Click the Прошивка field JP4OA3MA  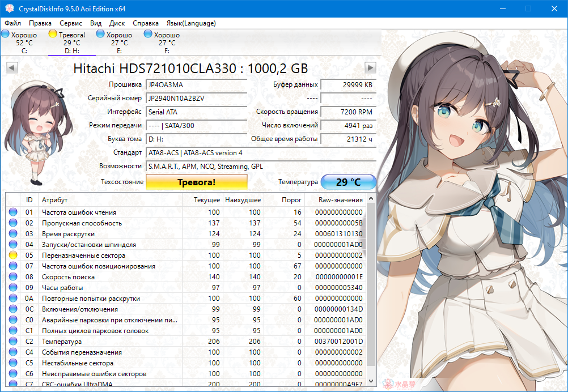click(x=196, y=85)
